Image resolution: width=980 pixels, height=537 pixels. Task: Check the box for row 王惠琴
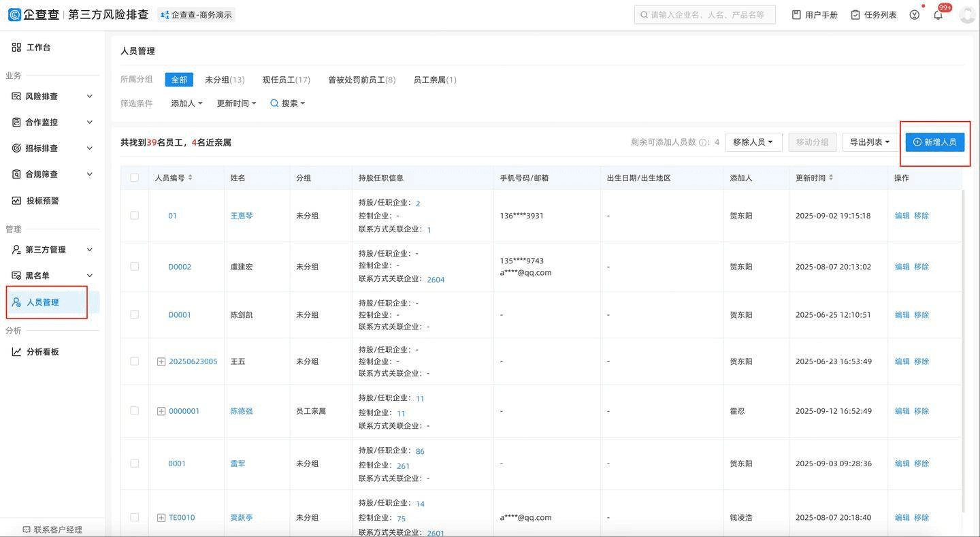[134, 215]
